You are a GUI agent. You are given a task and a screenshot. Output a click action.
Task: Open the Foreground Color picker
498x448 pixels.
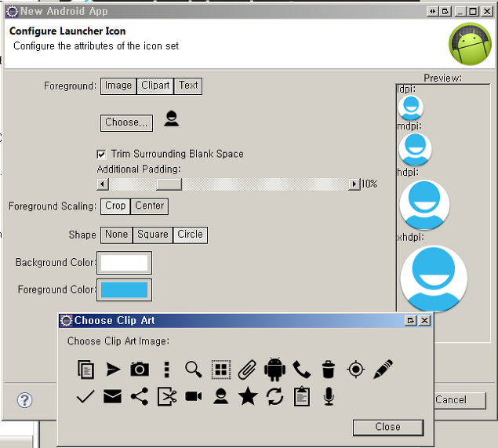click(x=124, y=290)
